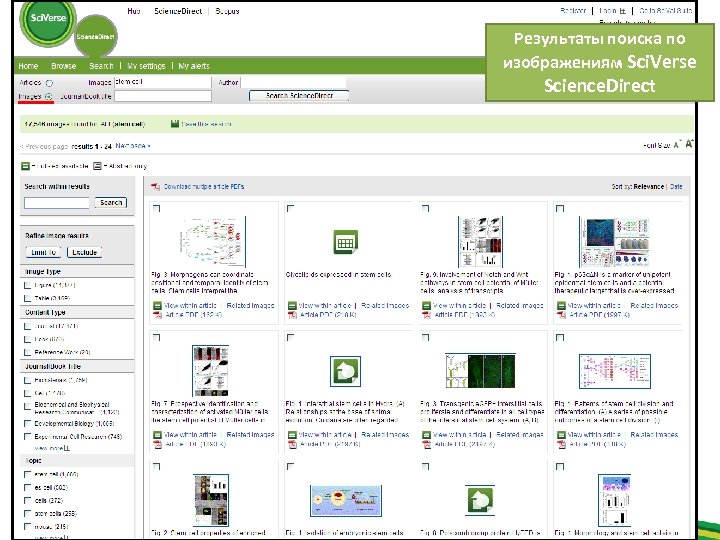Check the Table image type checkbox

point(28,298)
